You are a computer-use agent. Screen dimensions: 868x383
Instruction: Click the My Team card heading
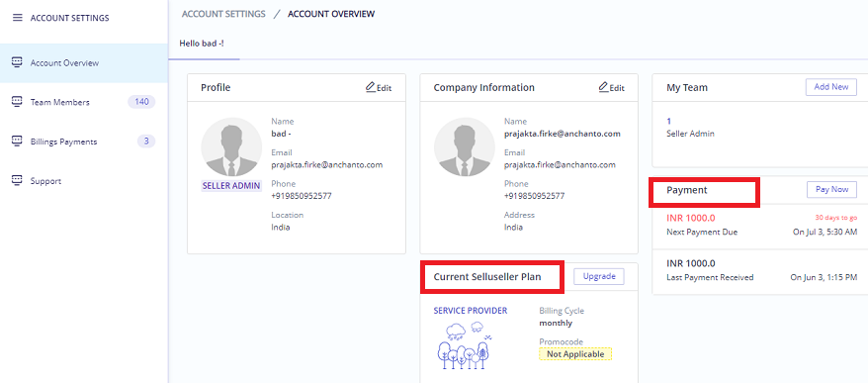687,87
